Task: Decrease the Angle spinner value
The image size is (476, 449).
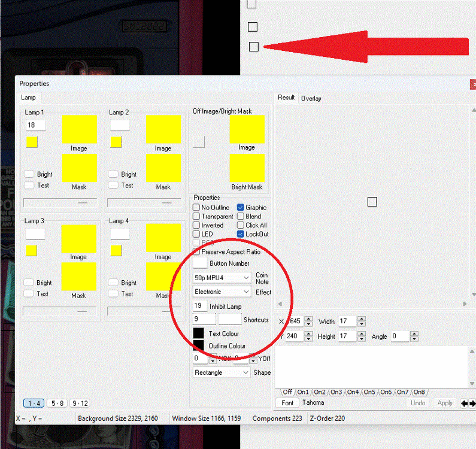Action: click(414, 339)
